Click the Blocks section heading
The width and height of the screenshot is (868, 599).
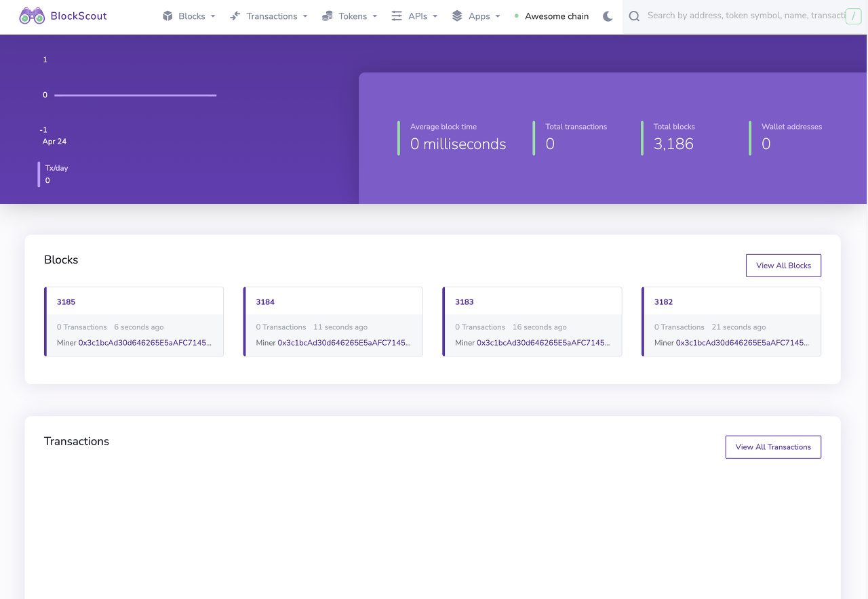61,260
